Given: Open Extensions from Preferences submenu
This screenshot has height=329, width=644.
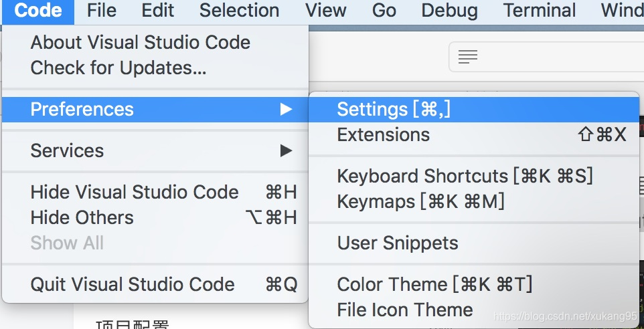Looking at the screenshot, I should [474, 135].
